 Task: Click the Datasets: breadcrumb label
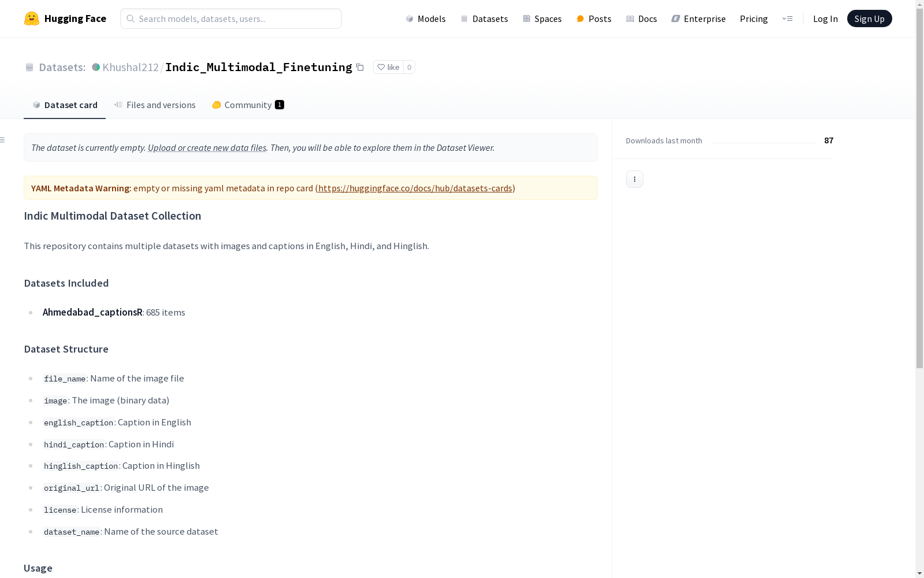[62, 67]
